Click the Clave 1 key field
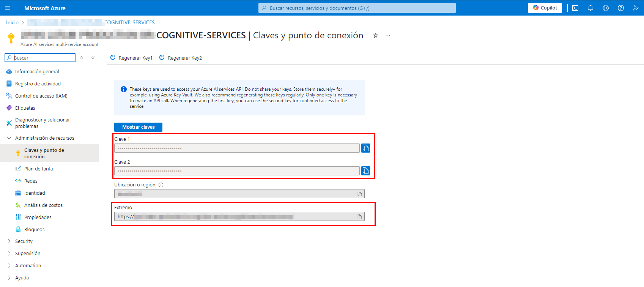This screenshot has height=287, width=644. [x=237, y=148]
